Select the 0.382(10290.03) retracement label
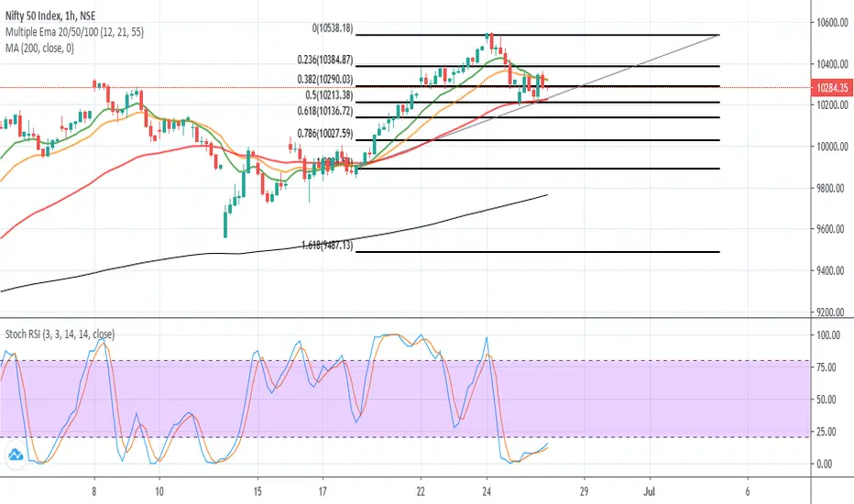 [x=325, y=80]
